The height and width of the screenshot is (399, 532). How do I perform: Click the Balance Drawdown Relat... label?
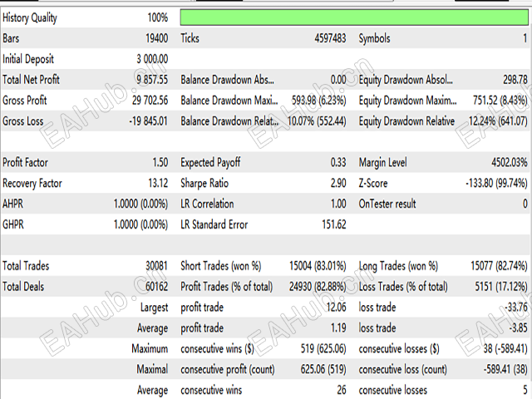[x=229, y=121]
